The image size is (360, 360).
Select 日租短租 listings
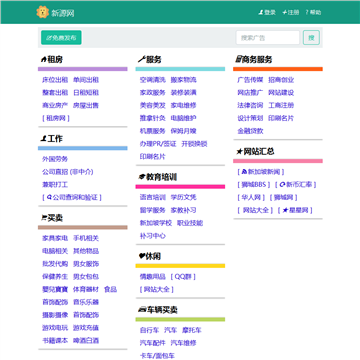pos(86,93)
